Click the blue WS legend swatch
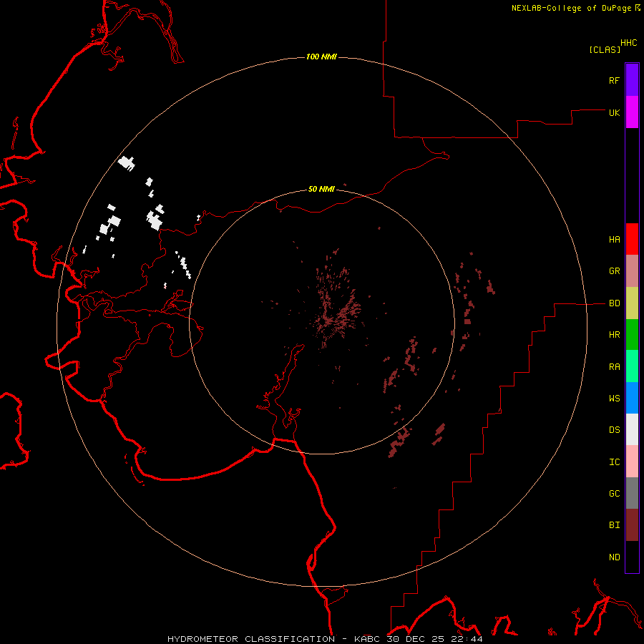The width and height of the screenshot is (644, 644). click(632, 398)
